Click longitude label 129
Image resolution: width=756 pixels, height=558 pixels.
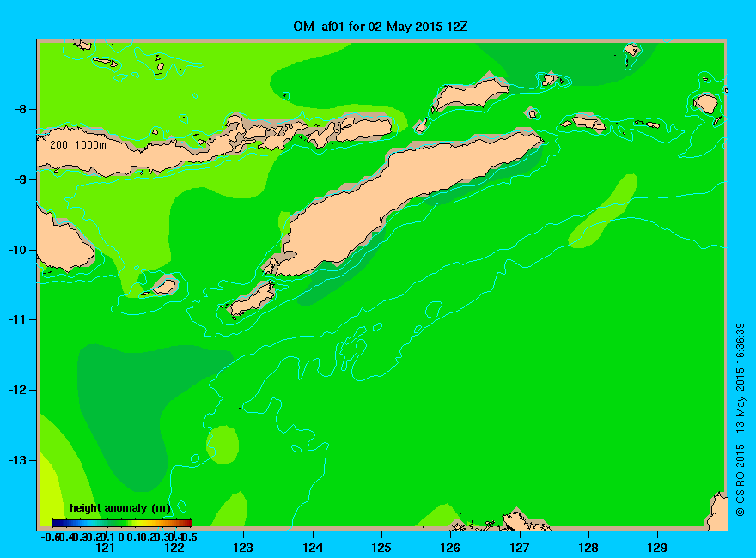657,548
